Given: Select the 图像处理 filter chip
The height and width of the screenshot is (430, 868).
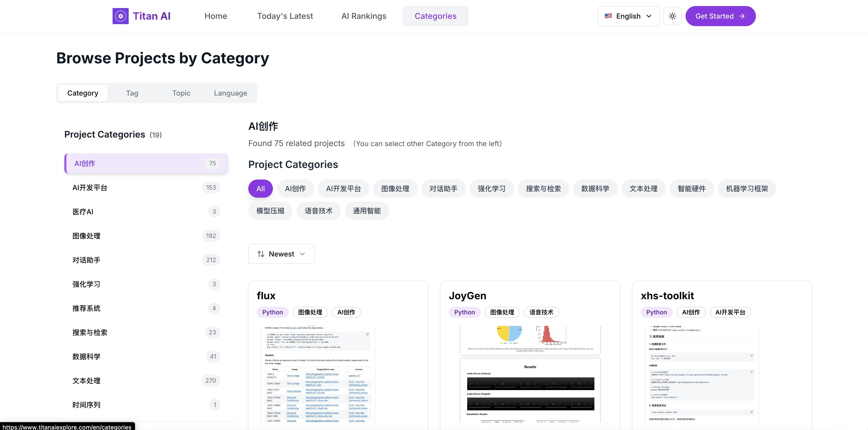Looking at the screenshot, I should click(395, 189).
